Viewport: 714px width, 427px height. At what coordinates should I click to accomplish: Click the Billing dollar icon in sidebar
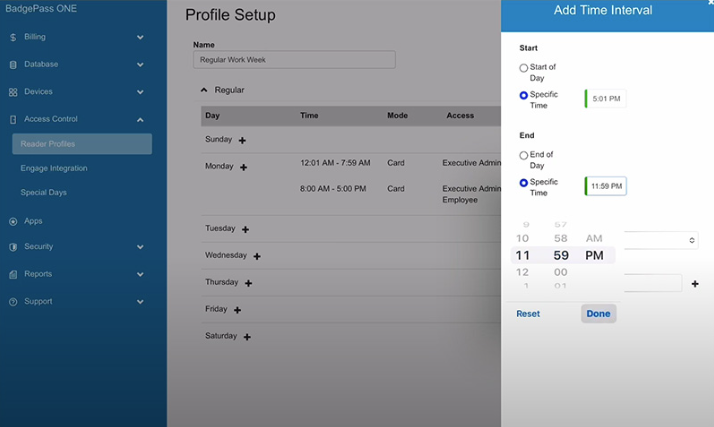point(13,37)
